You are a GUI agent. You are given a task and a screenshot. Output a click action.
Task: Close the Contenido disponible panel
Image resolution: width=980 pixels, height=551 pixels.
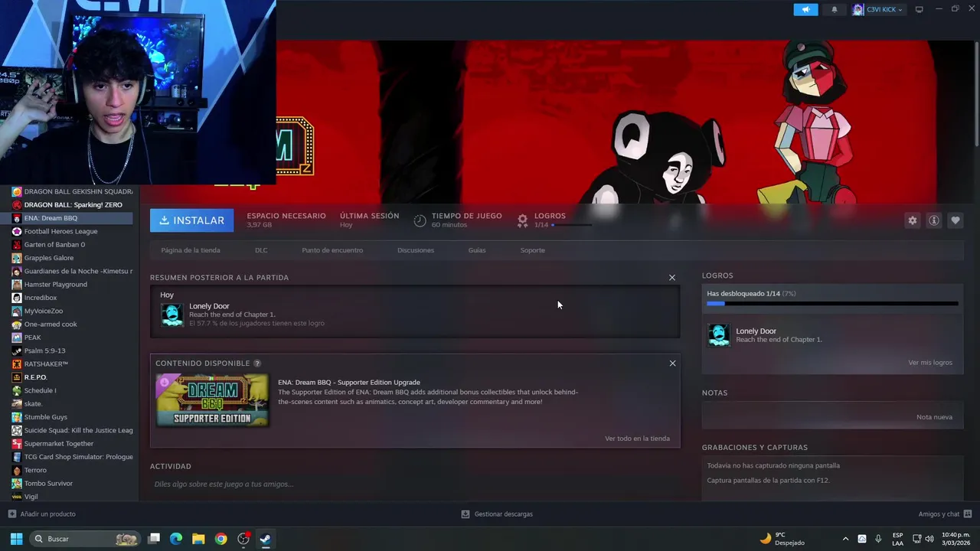[x=673, y=364]
